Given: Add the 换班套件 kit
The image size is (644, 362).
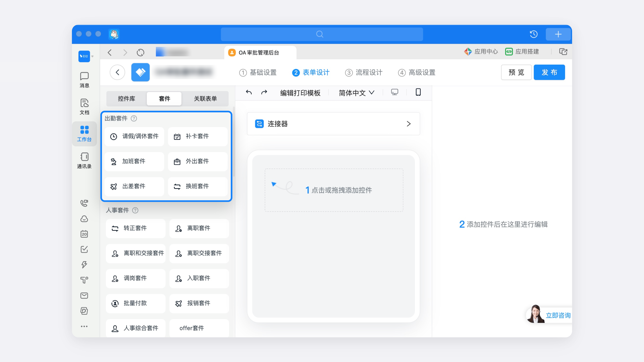Looking at the screenshot, I should tap(198, 186).
